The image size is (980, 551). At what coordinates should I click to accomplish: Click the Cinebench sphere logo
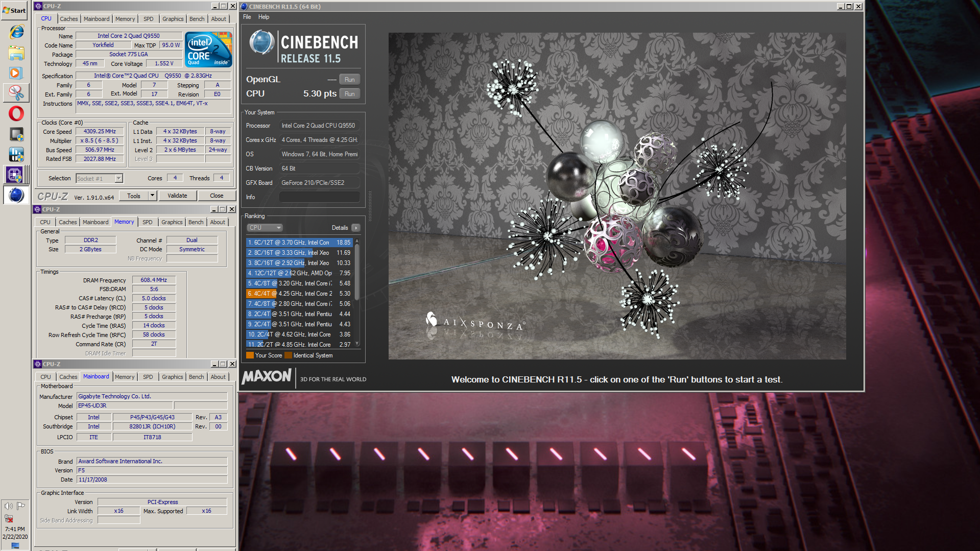pyautogui.click(x=261, y=43)
